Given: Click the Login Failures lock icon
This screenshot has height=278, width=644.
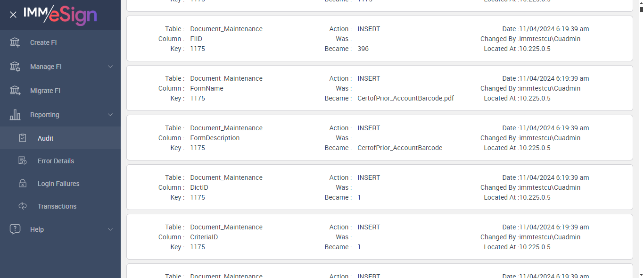Looking at the screenshot, I should click(23, 184).
